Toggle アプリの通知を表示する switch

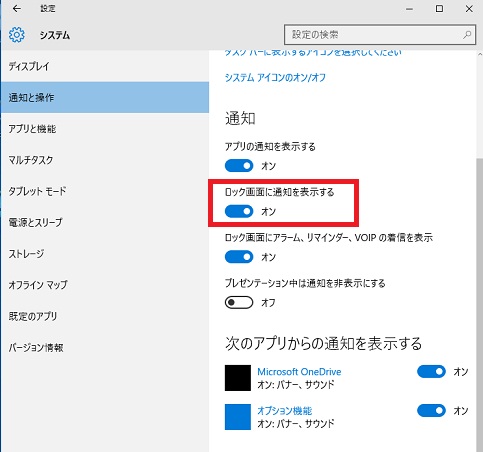coord(239,166)
